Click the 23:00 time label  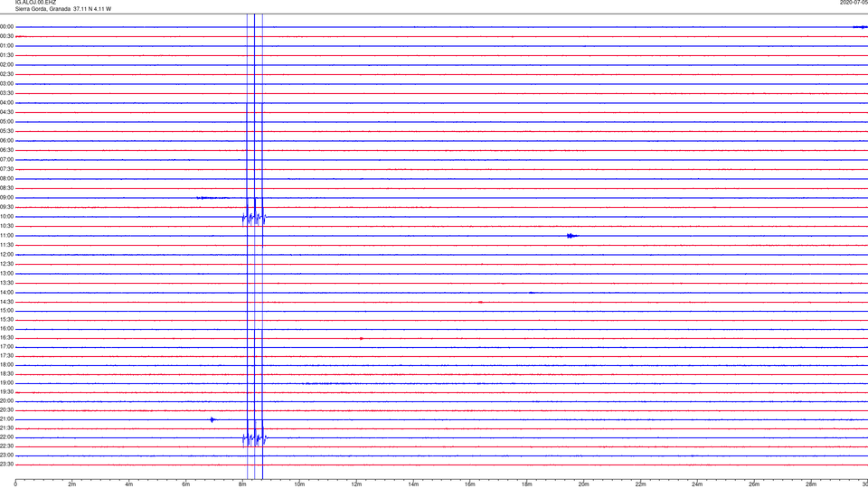(x=6, y=455)
